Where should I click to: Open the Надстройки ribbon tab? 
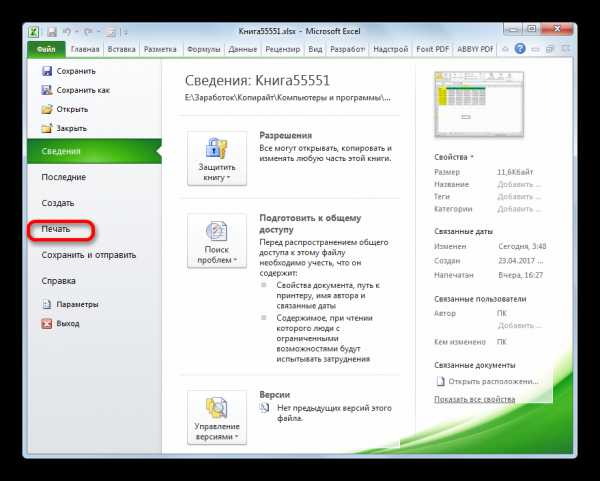(391, 49)
